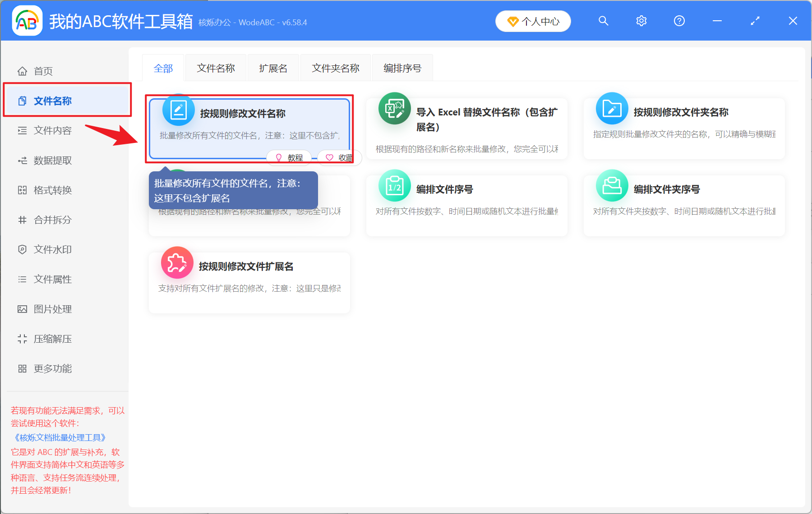Open the 个人中心 user center button

533,21
